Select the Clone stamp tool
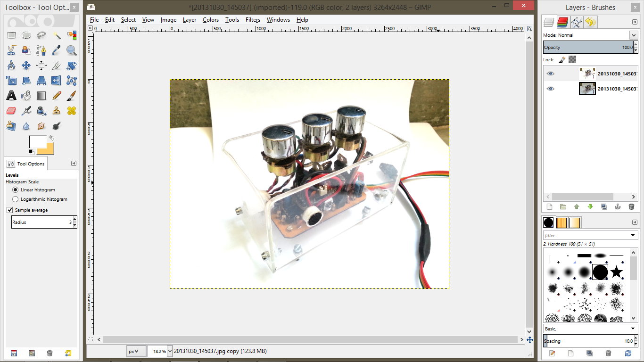 pos(57,110)
